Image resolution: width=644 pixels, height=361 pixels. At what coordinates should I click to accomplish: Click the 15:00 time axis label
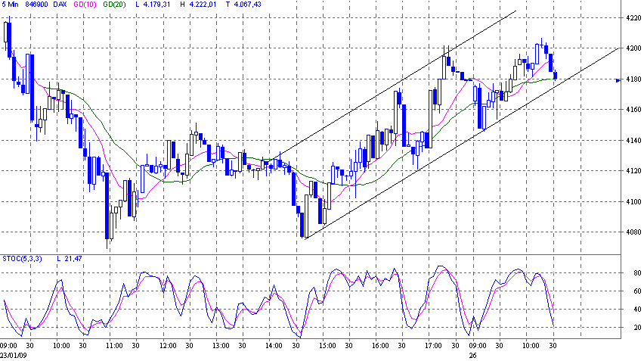327,346
